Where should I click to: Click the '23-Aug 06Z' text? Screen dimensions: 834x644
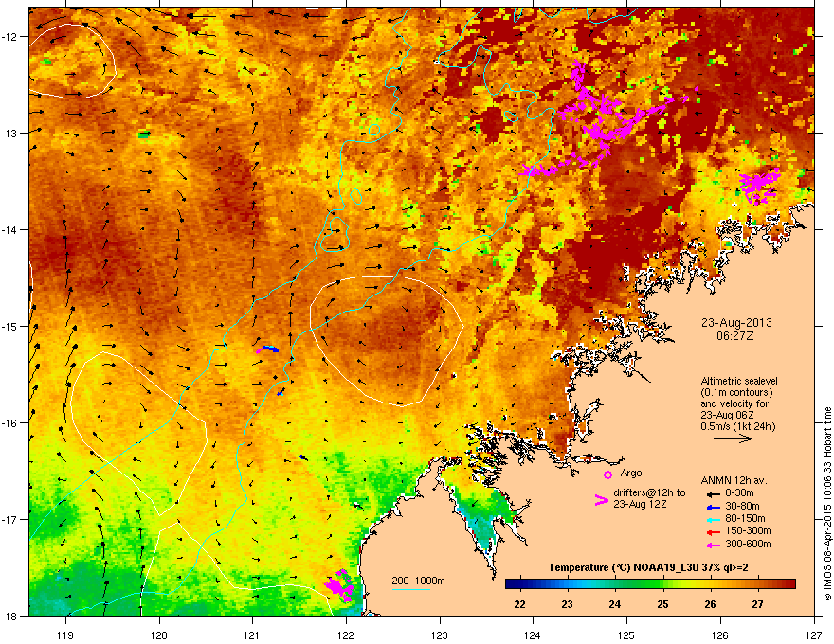[727, 415]
